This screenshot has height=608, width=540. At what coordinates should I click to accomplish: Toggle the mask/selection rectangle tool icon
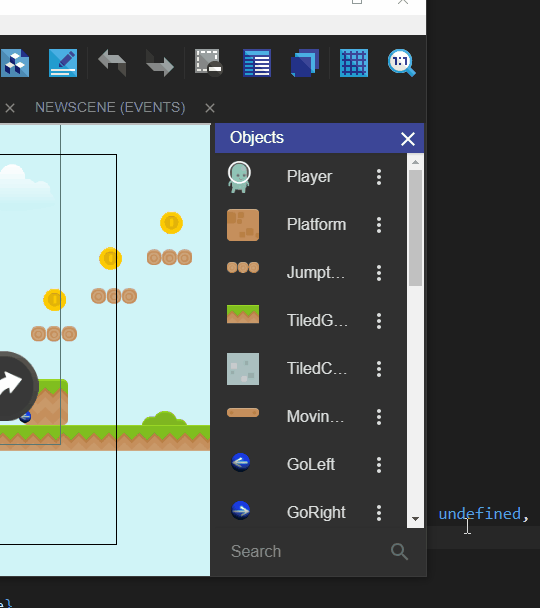pos(209,63)
